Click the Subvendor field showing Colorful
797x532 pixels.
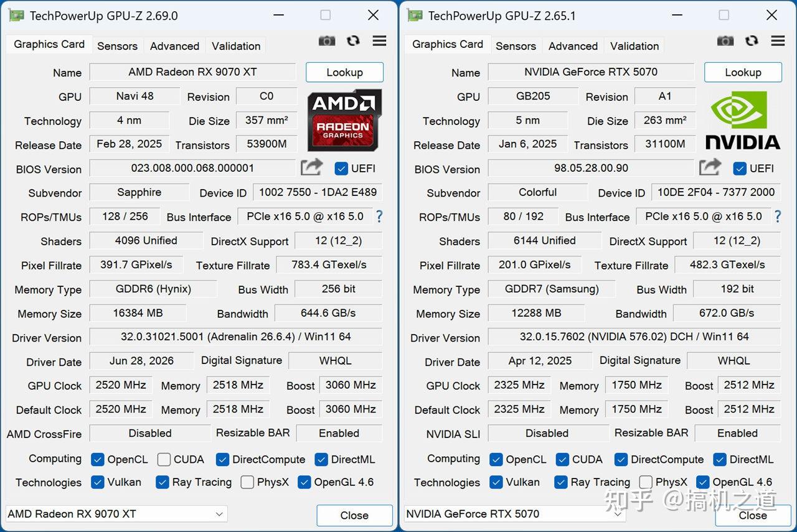click(538, 192)
